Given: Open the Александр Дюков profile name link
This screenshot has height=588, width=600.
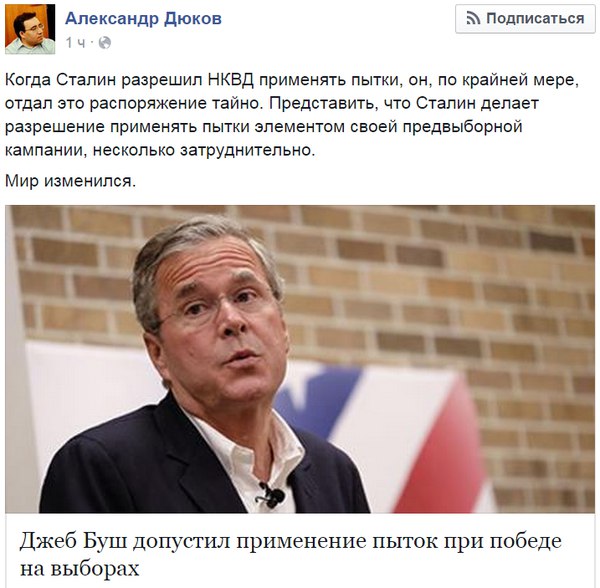Looking at the screenshot, I should tap(143, 18).
